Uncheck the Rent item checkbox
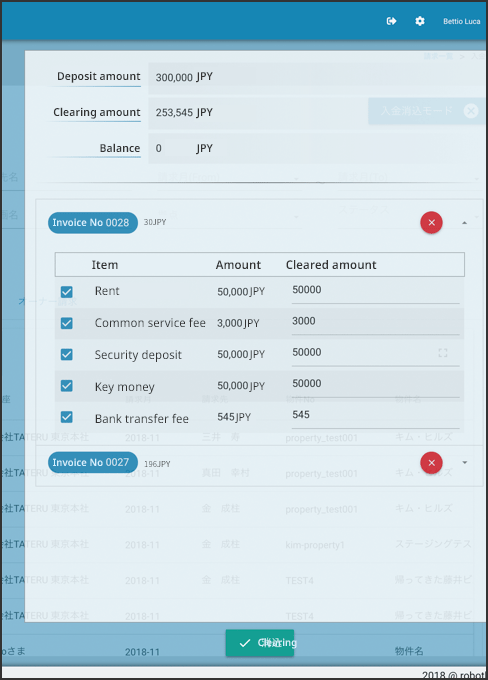The width and height of the screenshot is (488, 680). pyautogui.click(x=66, y=291)
